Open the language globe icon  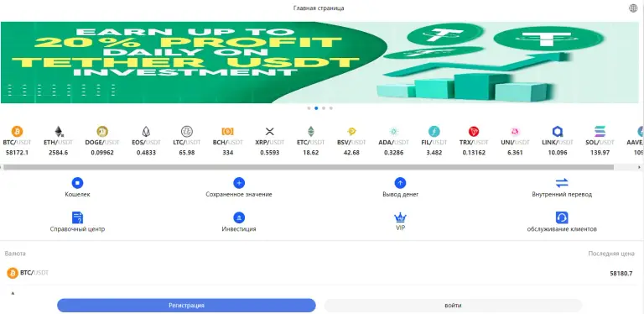click(633, 8)
